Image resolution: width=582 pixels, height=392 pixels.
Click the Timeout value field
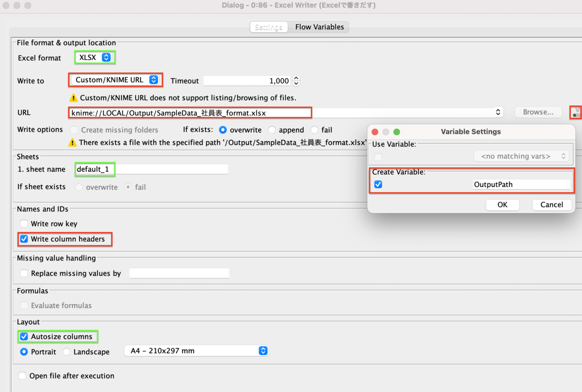[x=247, y=81]
